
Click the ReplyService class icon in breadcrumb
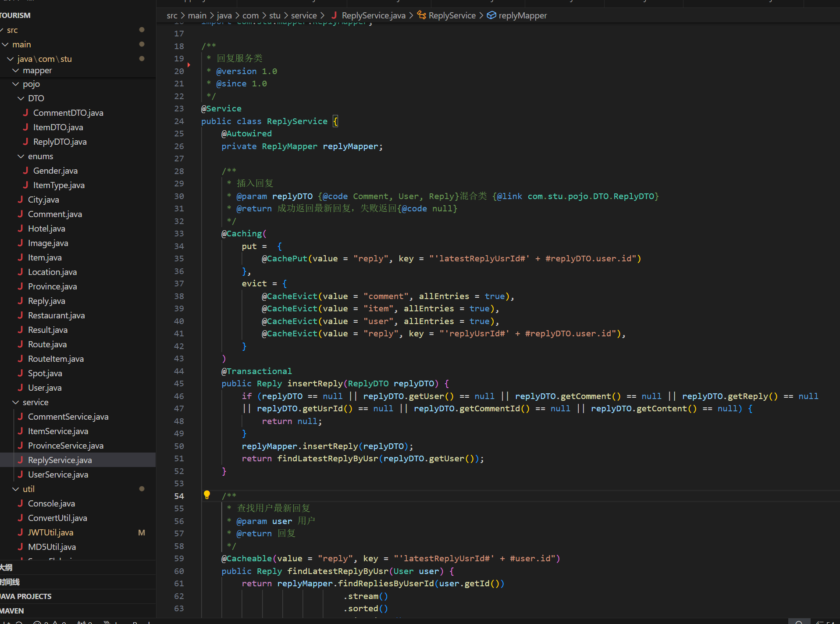click(x=421, y=15)
